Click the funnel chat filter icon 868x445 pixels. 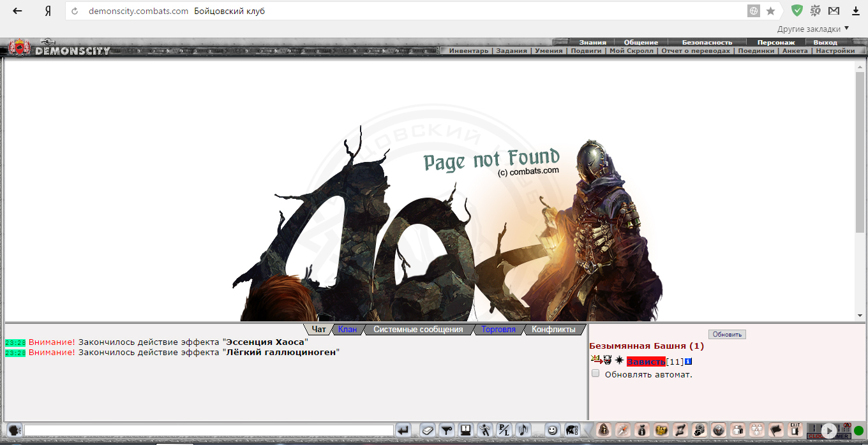click(x=447, y=430)
